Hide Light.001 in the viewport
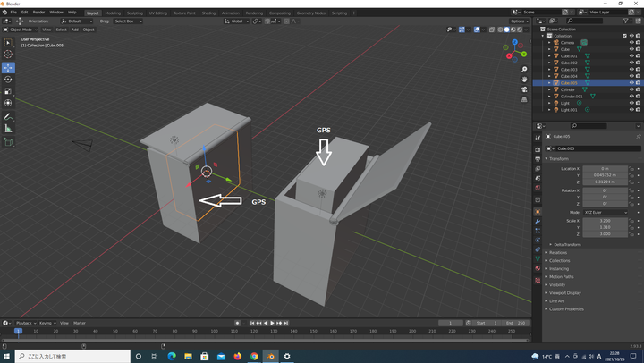This screenshot has height=363, width=644. (x=631, y=109)
